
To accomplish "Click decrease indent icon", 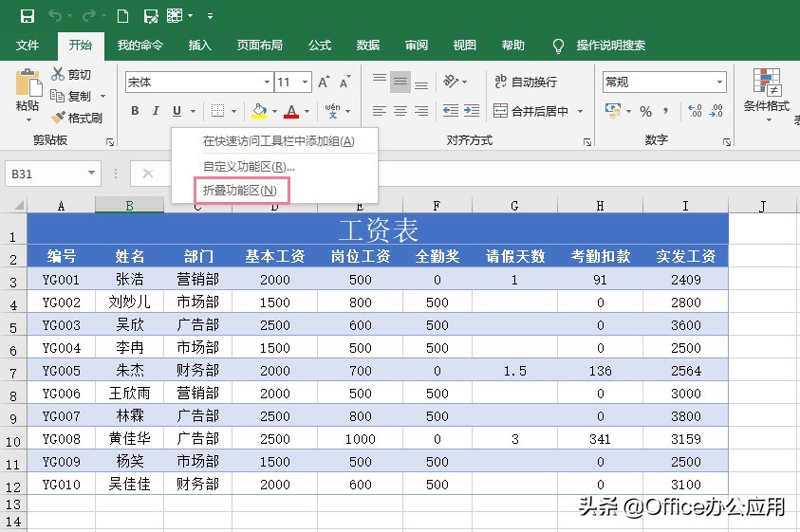I will [x=451, y=111].
